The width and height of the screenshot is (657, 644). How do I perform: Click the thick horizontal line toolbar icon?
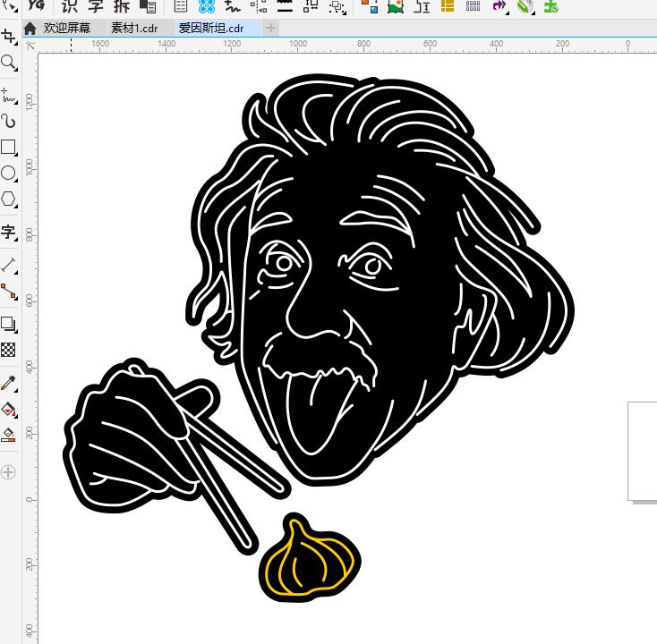point(285,6)
